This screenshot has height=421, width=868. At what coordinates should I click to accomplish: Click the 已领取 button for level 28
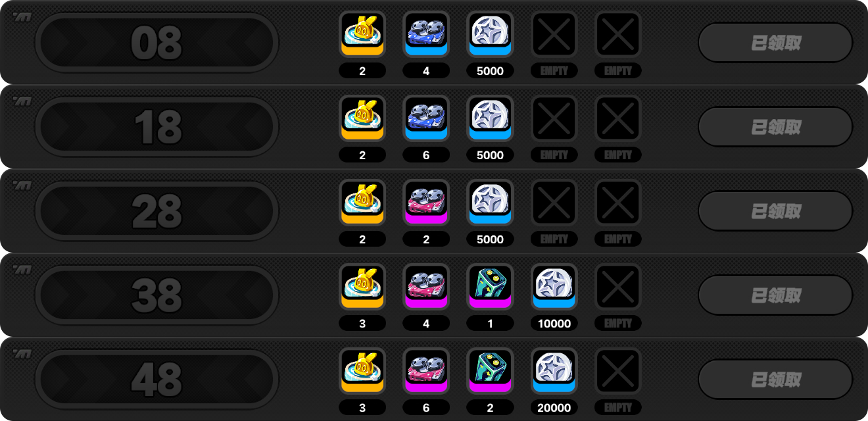click(775, 211)
